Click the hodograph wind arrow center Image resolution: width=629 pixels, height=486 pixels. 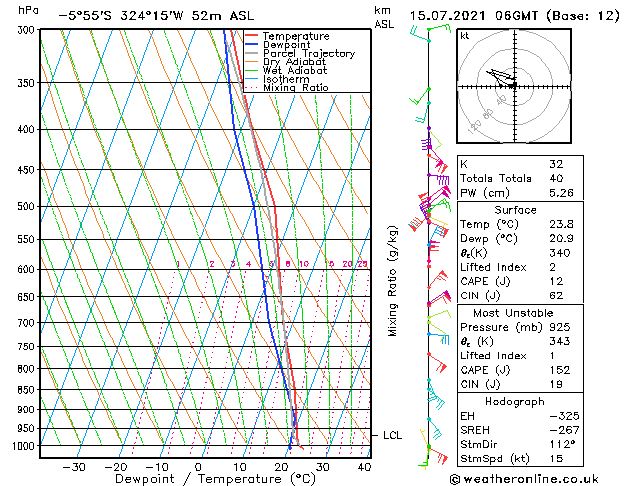[500, 78]
